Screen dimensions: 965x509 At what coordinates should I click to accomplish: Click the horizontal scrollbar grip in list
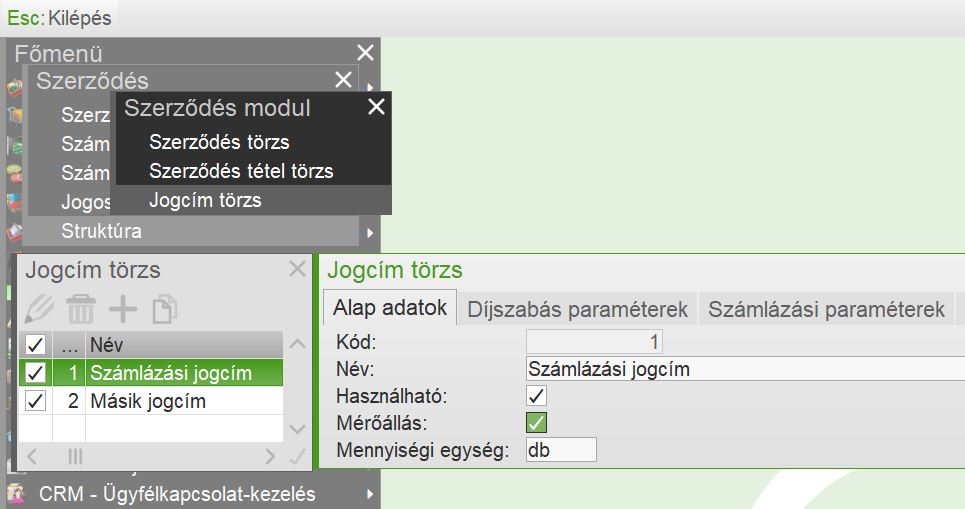pyautogui.click(x=75, y=457)
